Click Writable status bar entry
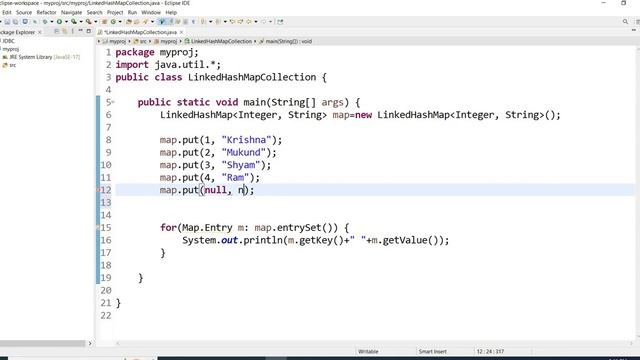Screen dimensions: 640x360 (368, 351)
